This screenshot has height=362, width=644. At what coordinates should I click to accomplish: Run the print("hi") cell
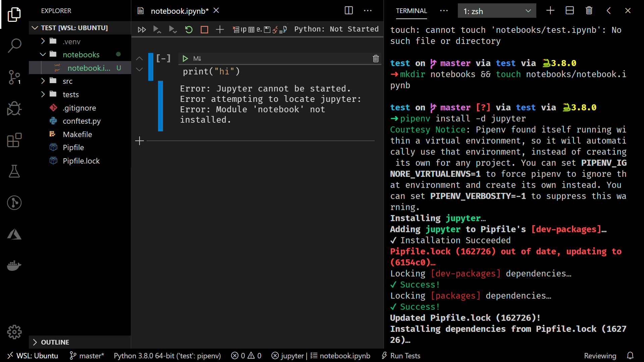point(185,59)
